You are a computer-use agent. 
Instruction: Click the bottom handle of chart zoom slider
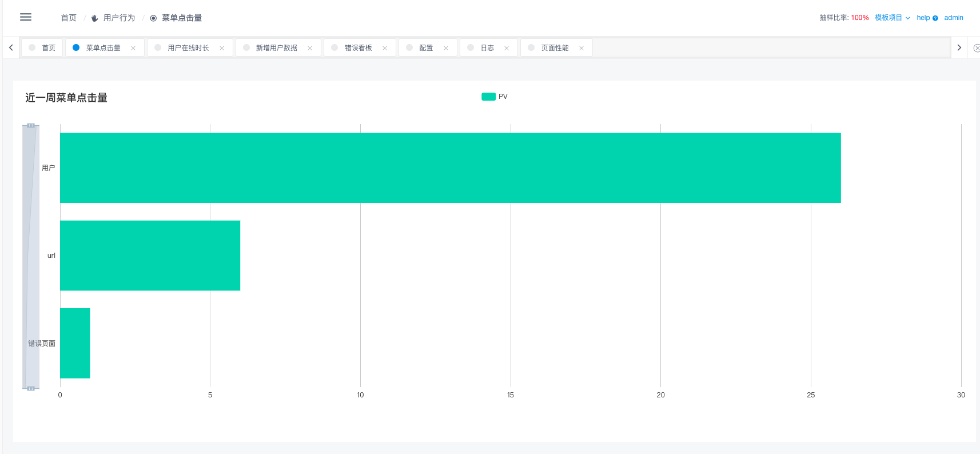click(x=31, y=388)
